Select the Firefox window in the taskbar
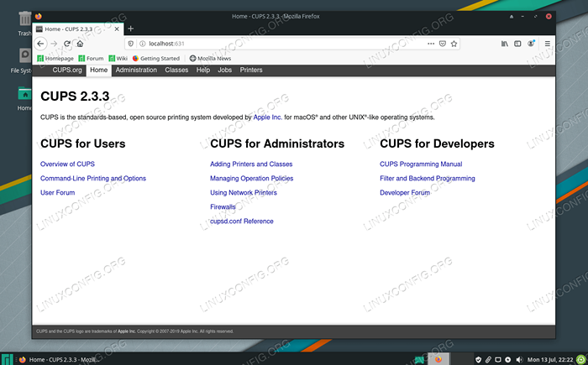The image size is (588, 365). (57, 359)
